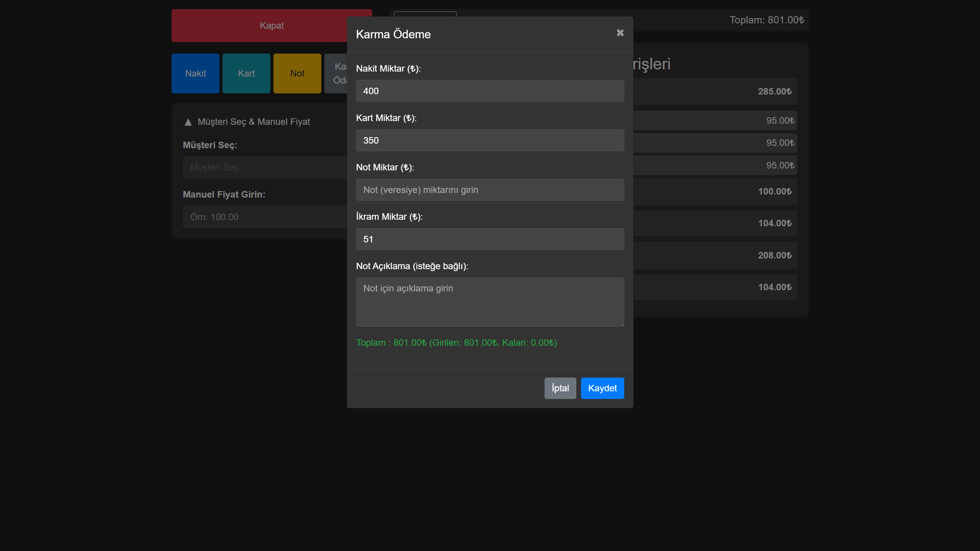Click the gray Karma Ödeme payment button
Viewport: 980px width, 551px height.
click(336, 74)
